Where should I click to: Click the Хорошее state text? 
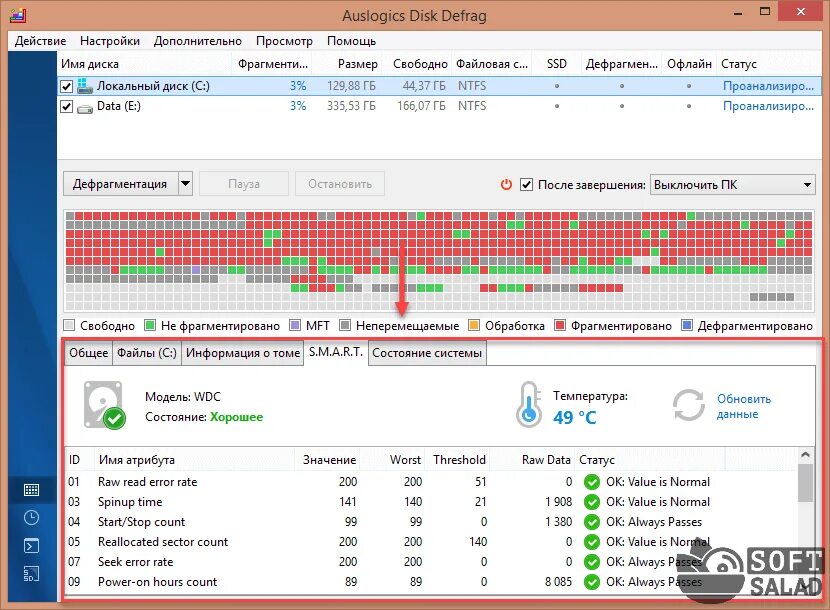click(236, 417)
